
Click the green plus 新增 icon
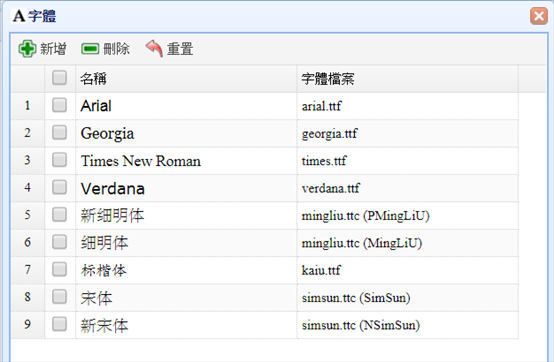27,49
